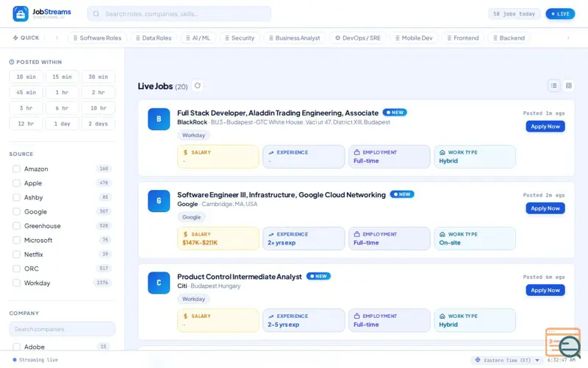The width and height of the screenshot is (588, 368).
Task: Check the Workday source checkbox
Action: coord(16,283)
